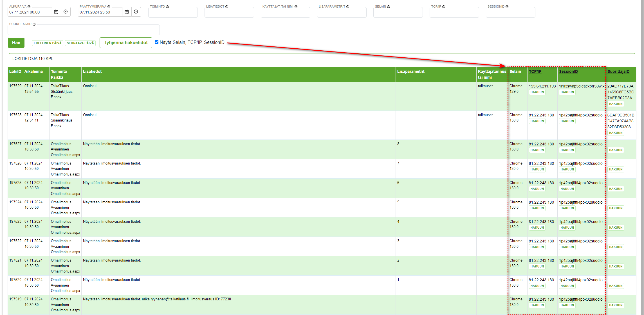Viewport: 644px width, 315px height.
Task: Focus the Käyttäjät. tai nimi input field
Action: click(x=285, y=13)
